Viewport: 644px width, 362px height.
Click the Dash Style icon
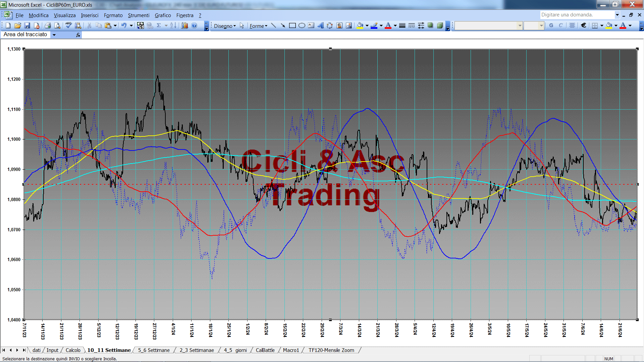click(412, 25)
